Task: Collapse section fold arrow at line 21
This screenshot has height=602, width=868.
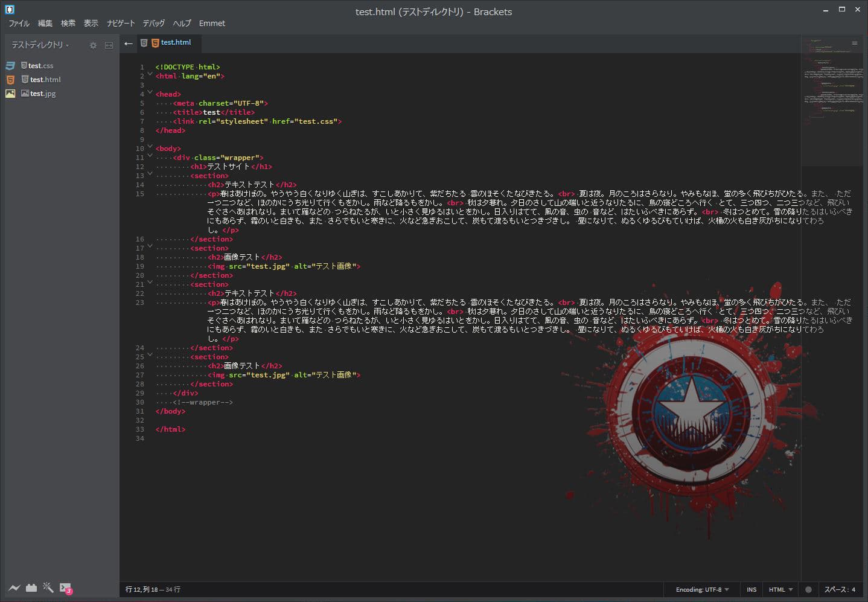Action: [150, 283]
